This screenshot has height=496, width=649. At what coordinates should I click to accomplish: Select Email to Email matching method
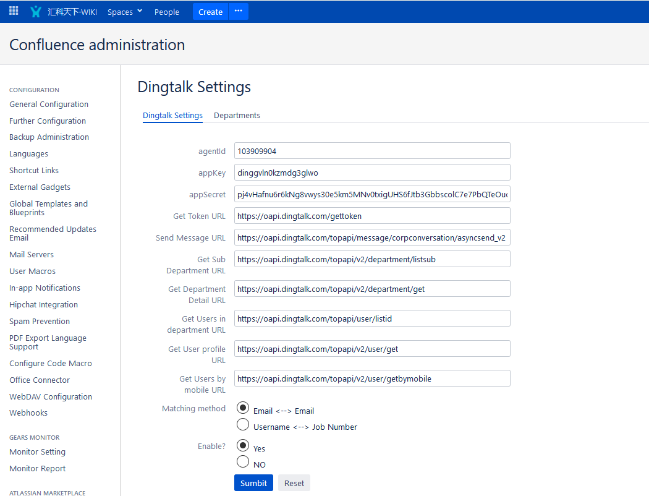[242, 409]
